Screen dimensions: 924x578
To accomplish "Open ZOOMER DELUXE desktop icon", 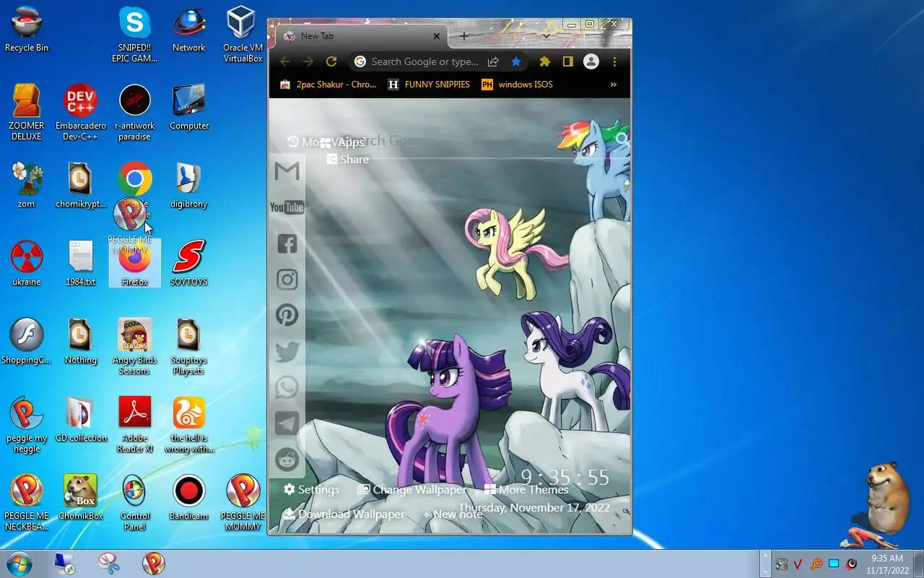I will pos(27,113).
